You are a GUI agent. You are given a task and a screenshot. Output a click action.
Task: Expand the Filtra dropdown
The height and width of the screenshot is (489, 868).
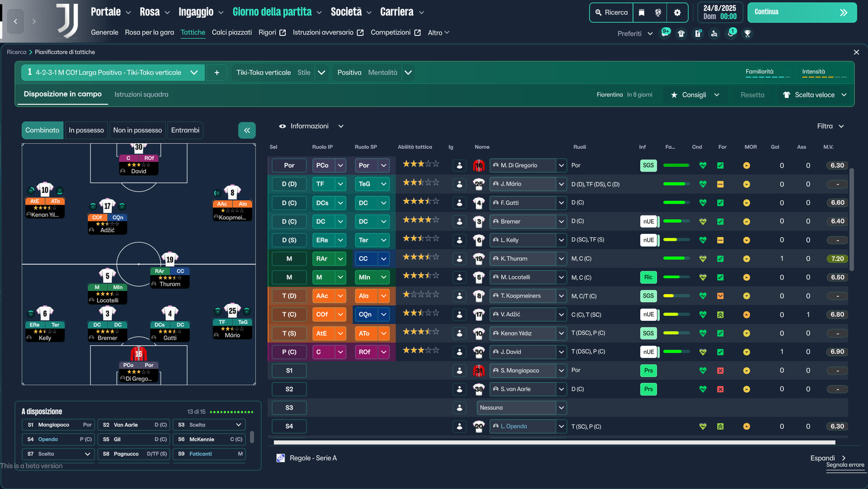[830, 126]
